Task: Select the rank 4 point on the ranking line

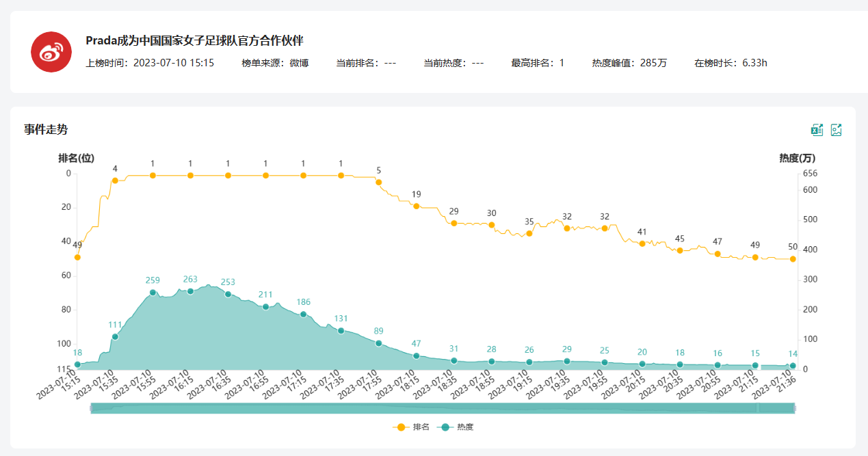Action: (115, 180)
